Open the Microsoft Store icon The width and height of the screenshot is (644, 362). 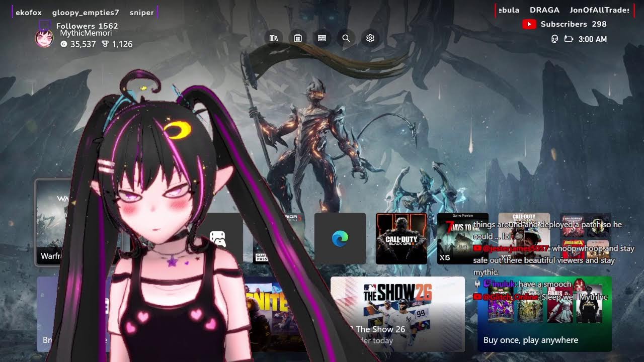[x=298, y=38]
